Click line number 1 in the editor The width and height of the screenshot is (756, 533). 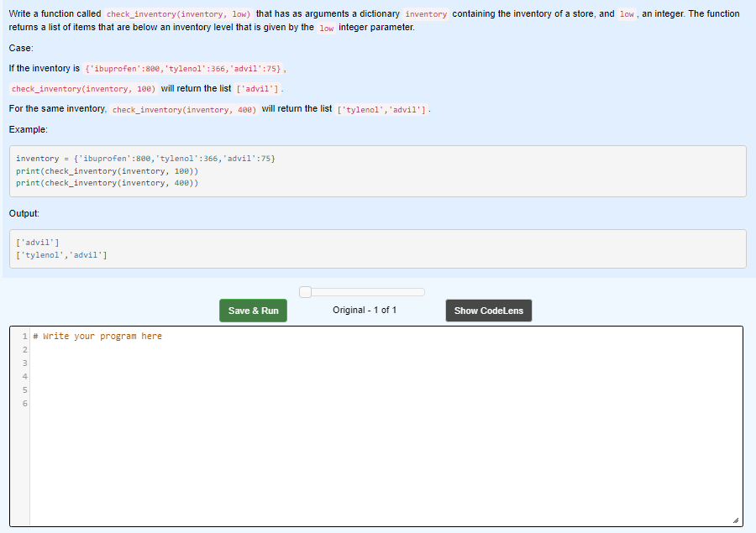point(24,336)
